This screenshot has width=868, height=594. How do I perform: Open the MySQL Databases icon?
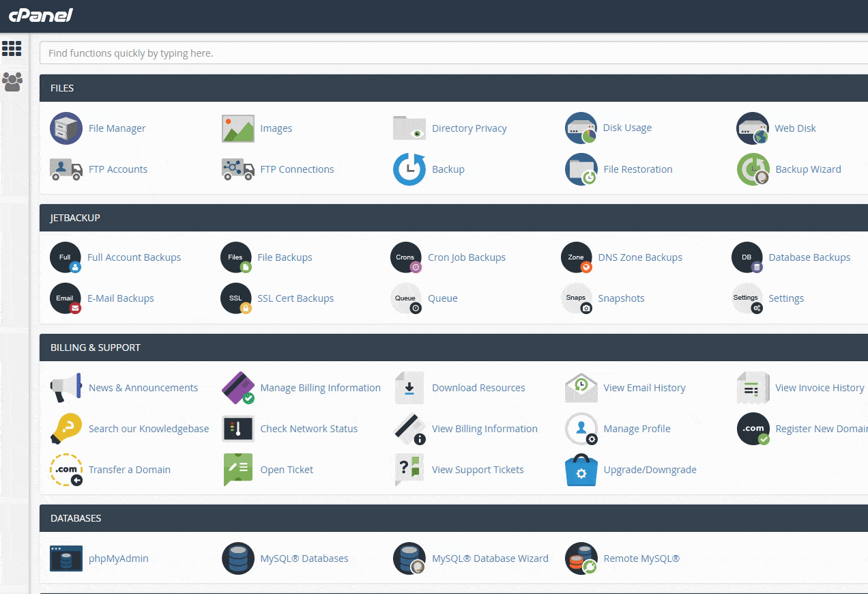click(238, 558)
